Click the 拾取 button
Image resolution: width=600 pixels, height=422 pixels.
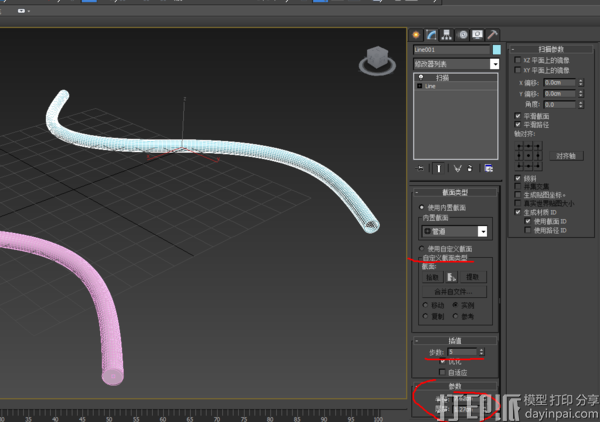point(432,277)
